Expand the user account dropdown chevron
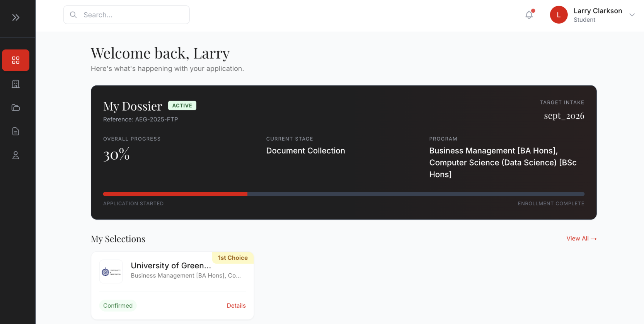The width and height of the screenshot is (644, 324). [x=632, y=15]
